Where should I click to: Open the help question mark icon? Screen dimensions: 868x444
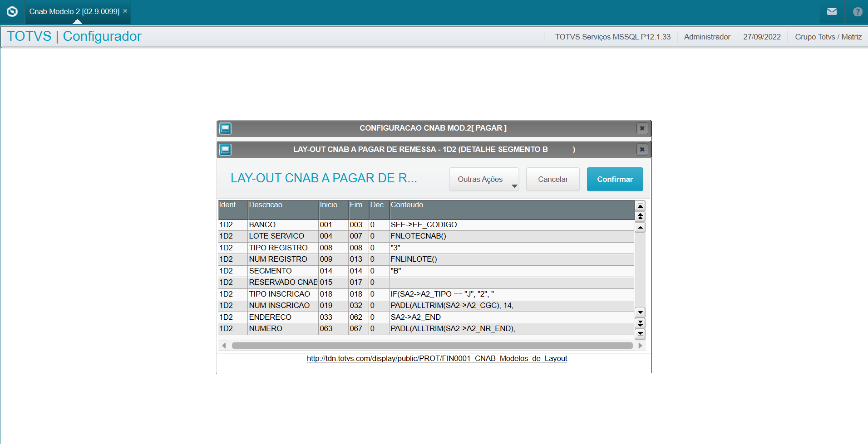click(857, 12)
